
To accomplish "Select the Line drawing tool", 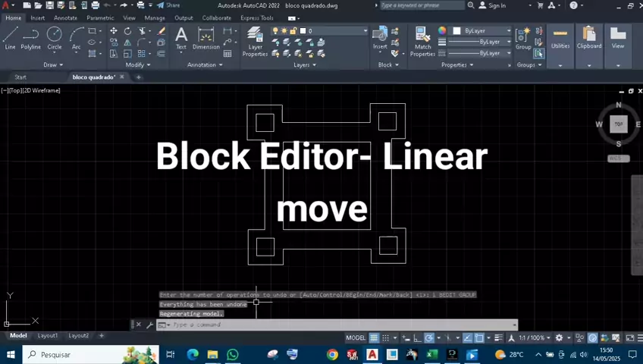I will (x=10, y=37).
